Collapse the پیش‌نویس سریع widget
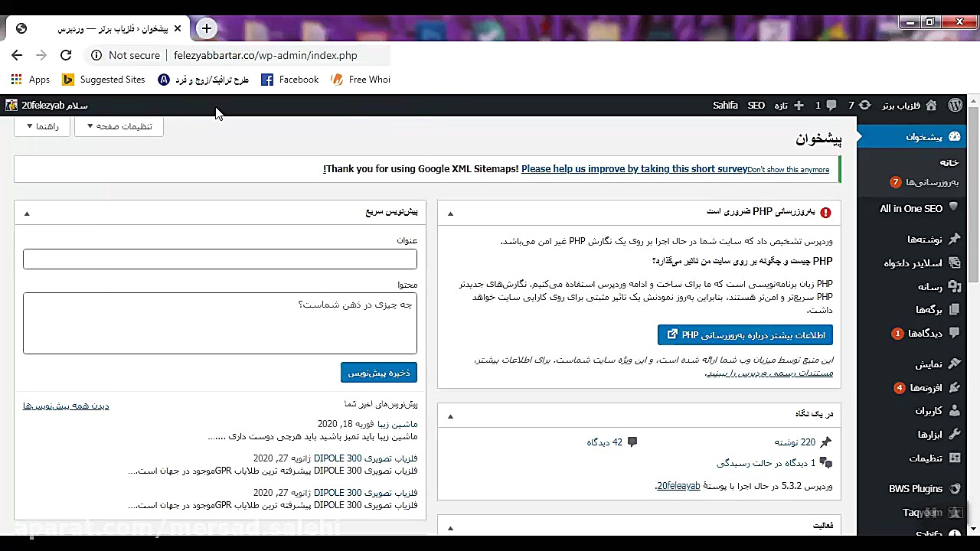Image resolution: width=980 pixels, height=551 pixels. click(x=27, y=213)
